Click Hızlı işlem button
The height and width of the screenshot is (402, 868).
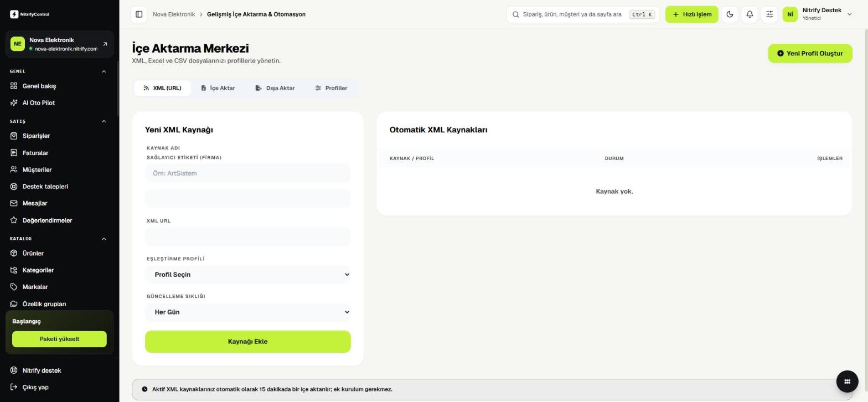[692, 14]
